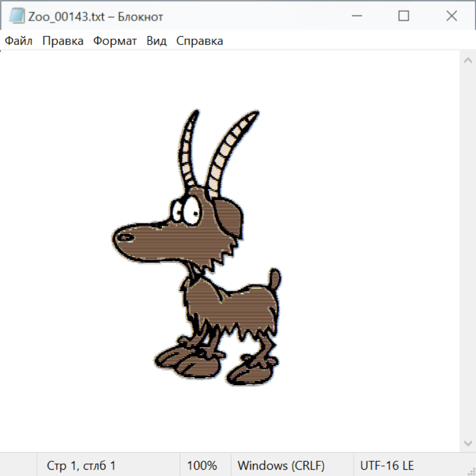Click the Notepad icon in the title bar
Viewport: 476px width, 476px height.
click(x=16, y=16)
